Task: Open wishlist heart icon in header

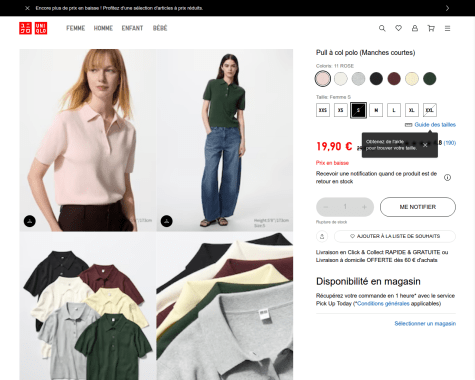Action: [x=398, y=28]
